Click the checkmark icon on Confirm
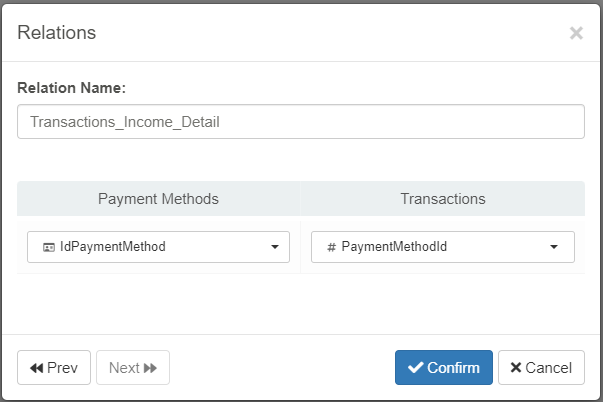The image size is (603, 402). (x=416, y=367)
